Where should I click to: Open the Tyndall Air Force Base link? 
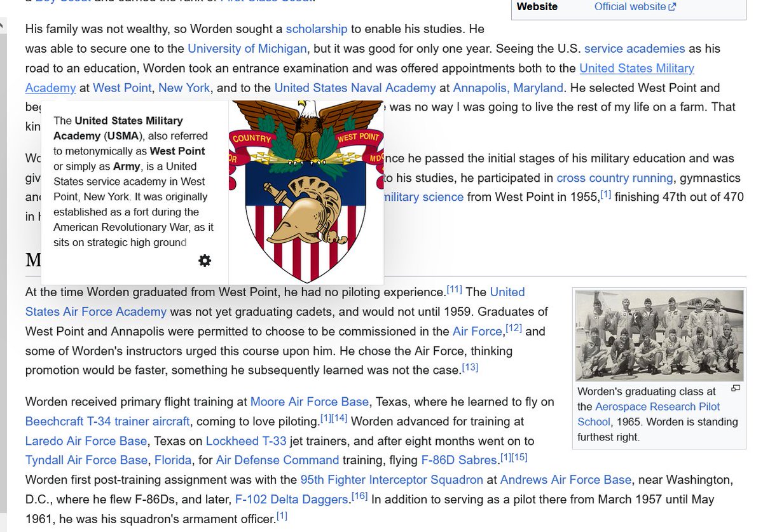pyautogui.click(x=86, y=460)
